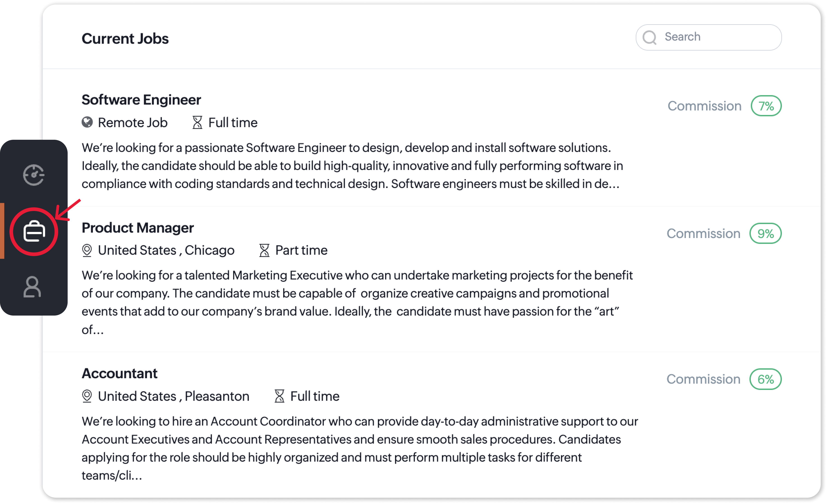Click the location pin beside Chicago
This screenshot has height=504, width=827.
point(87,250)
